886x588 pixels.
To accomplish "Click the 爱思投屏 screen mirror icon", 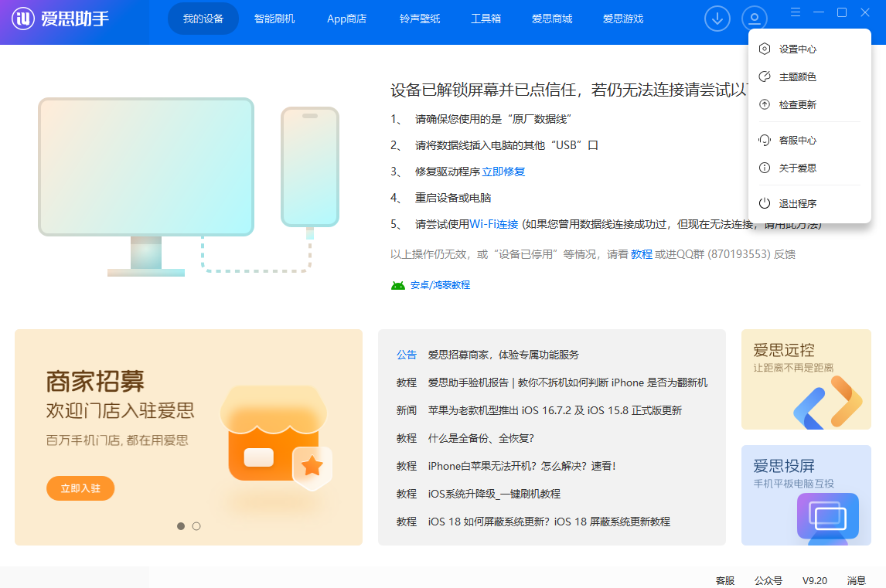I will 828,517.
